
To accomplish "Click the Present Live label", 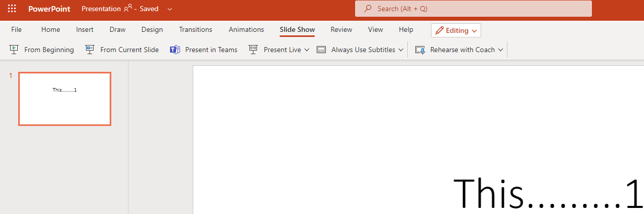I will coord(282,50).
